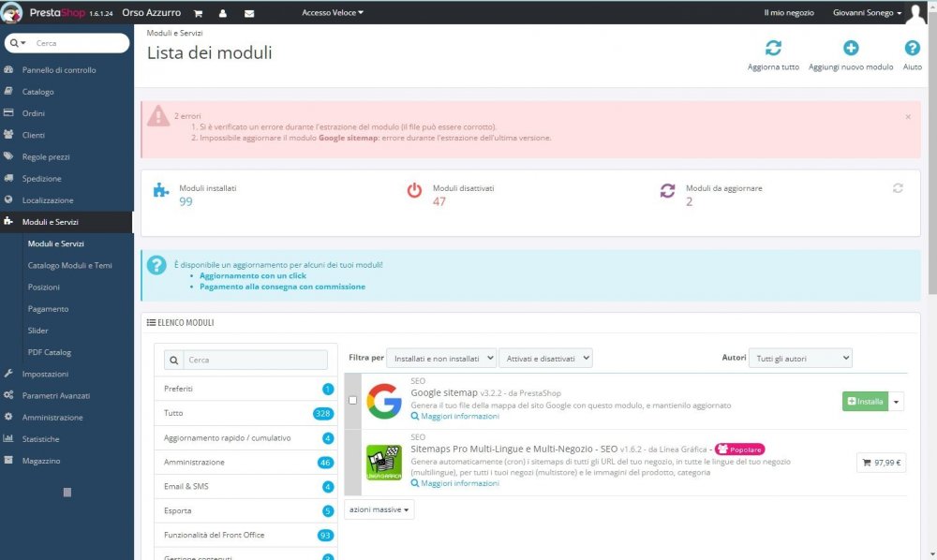This screenshot has height=560, width=937.
Task: Click the search magnifier icon in sidebar
Action: tap(14, 43)
